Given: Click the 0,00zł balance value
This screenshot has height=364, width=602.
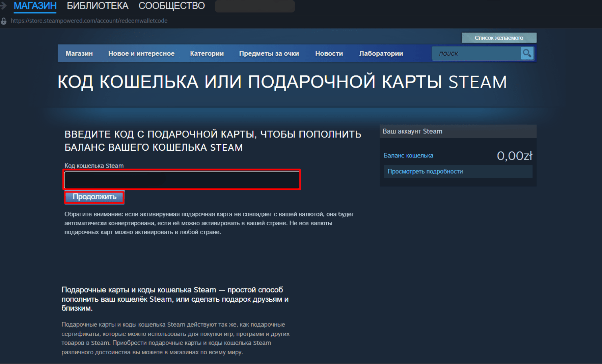Looking at the screenshot, I should pos(515,155).
